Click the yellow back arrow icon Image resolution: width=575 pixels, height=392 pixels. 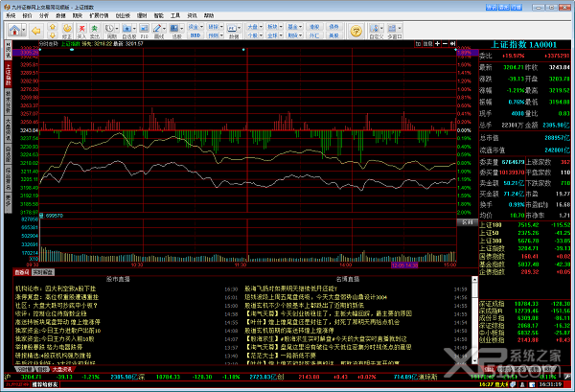(x=36, y=31)
